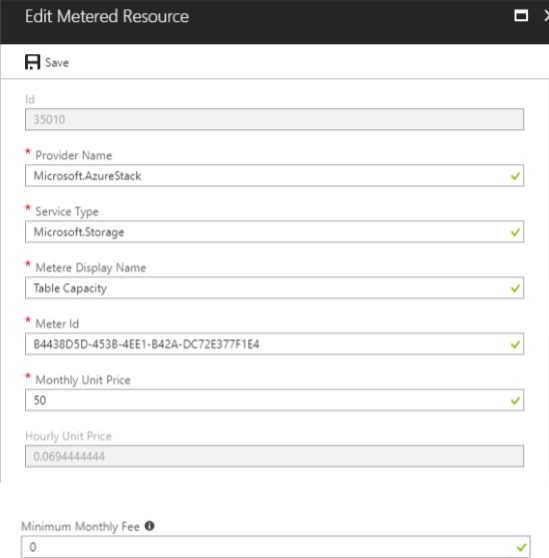Click the Edit Metered Resource blade title
549x558 pixels.
click(107, 16)
